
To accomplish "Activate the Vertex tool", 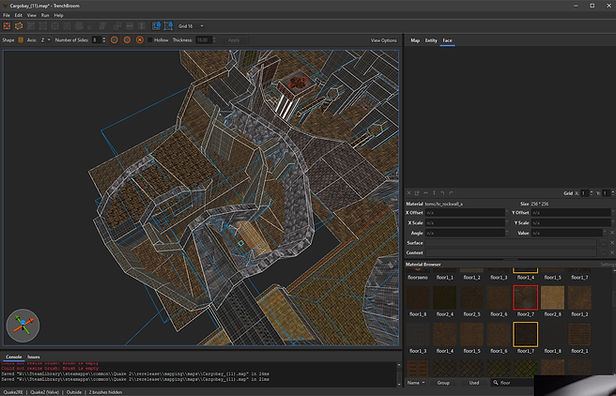I will [x=43, y=26].
